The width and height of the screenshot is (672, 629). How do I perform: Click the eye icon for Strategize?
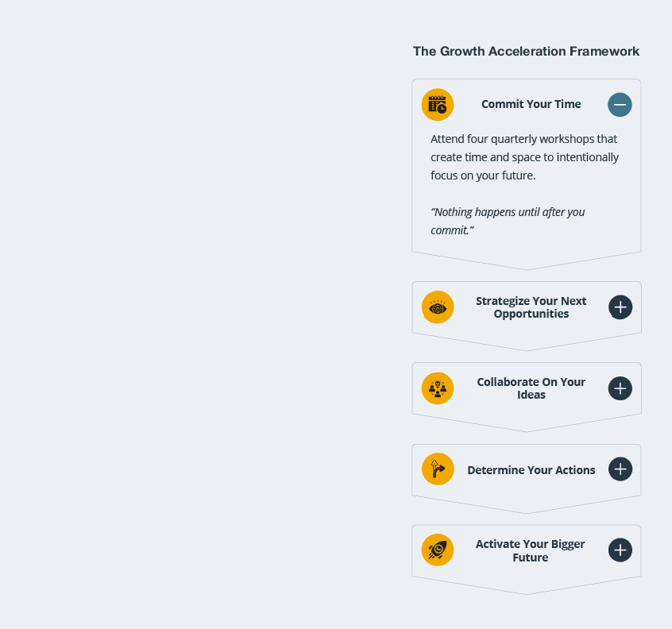[438, 307]
